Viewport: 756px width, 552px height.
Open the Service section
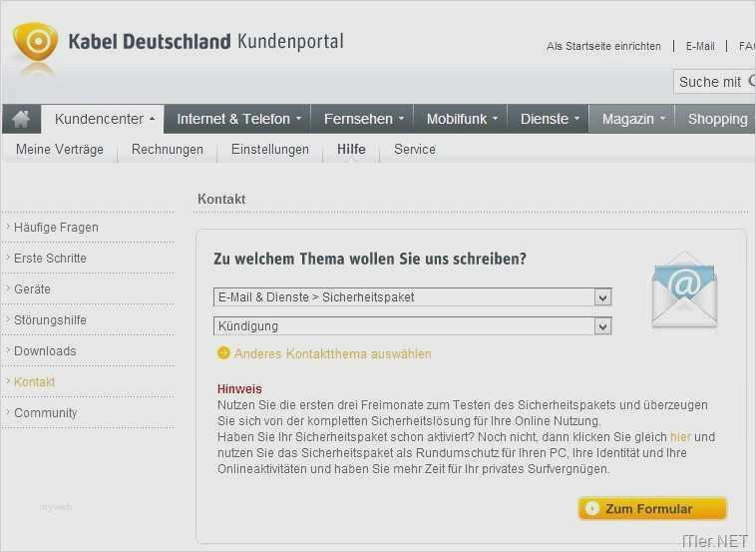pos(415,150)
